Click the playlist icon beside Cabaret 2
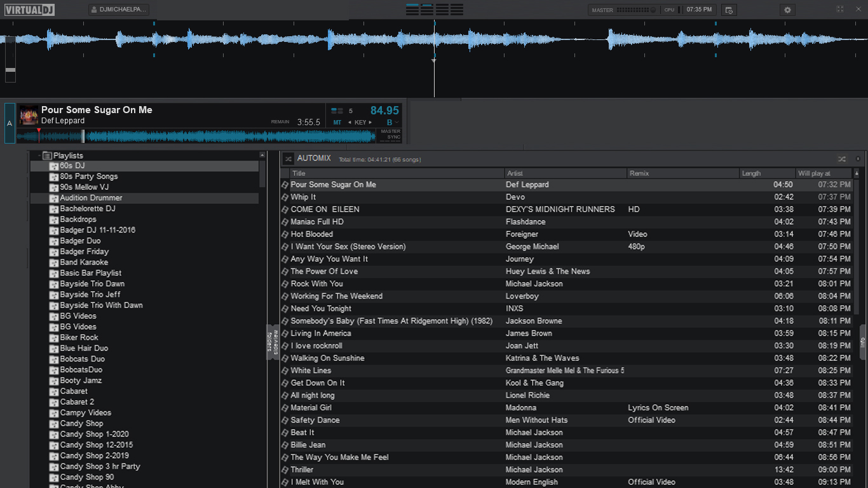 [54, 402]
